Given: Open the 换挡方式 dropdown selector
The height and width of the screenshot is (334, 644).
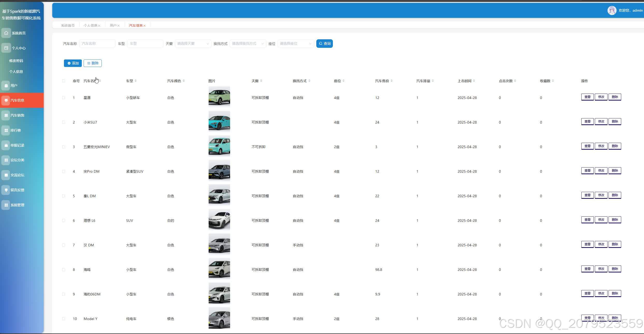Looking at the screenshot, I should pos(247,44).
